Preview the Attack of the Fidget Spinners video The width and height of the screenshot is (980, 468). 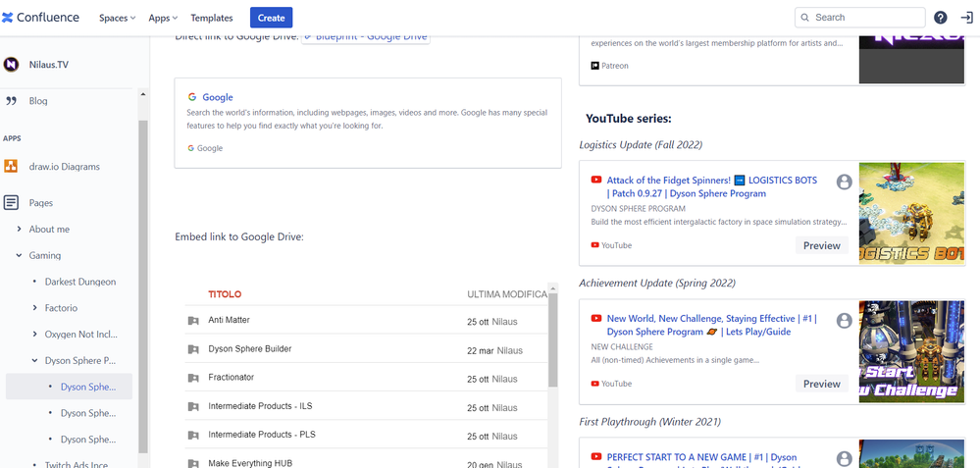pos(822,245)
